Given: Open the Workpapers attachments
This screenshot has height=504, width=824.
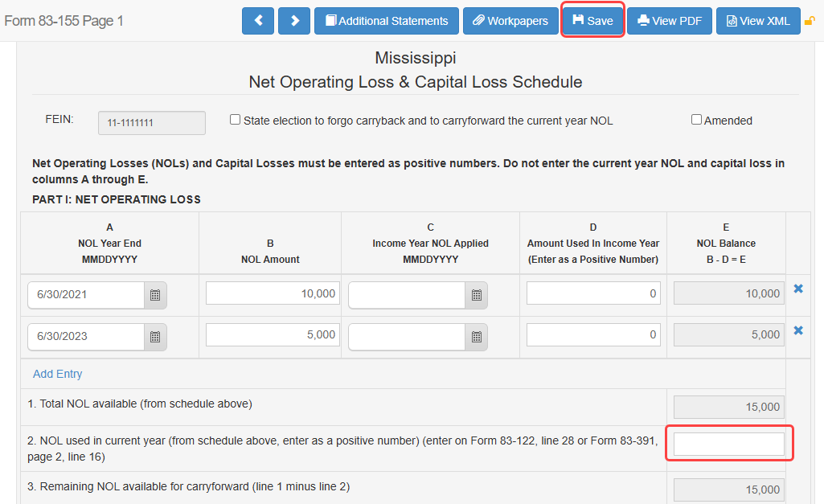Looking at the screenshot, I should pyautogui.click(x=511, y=21).
